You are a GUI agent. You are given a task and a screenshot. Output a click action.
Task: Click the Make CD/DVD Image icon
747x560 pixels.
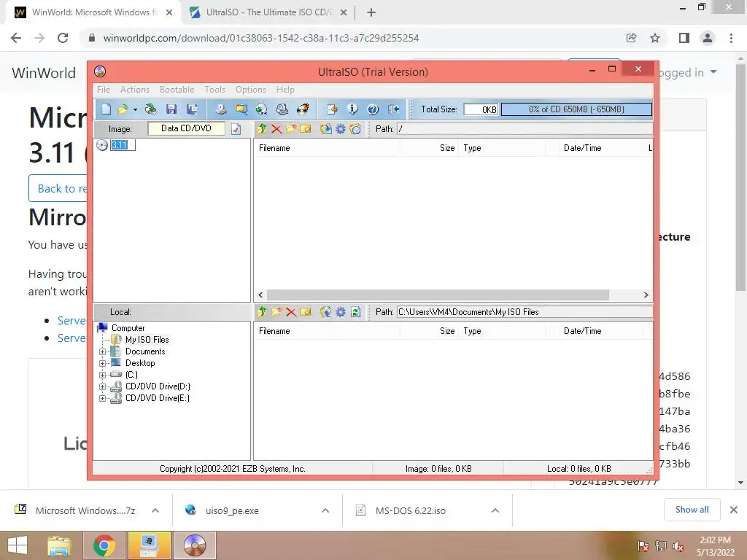[220, 109]
